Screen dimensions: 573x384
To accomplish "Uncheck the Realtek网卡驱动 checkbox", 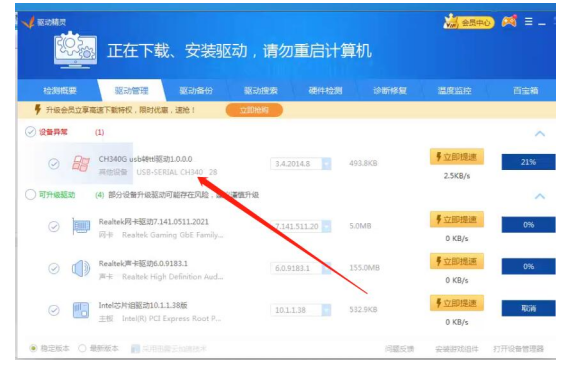I will click(54, 227).
